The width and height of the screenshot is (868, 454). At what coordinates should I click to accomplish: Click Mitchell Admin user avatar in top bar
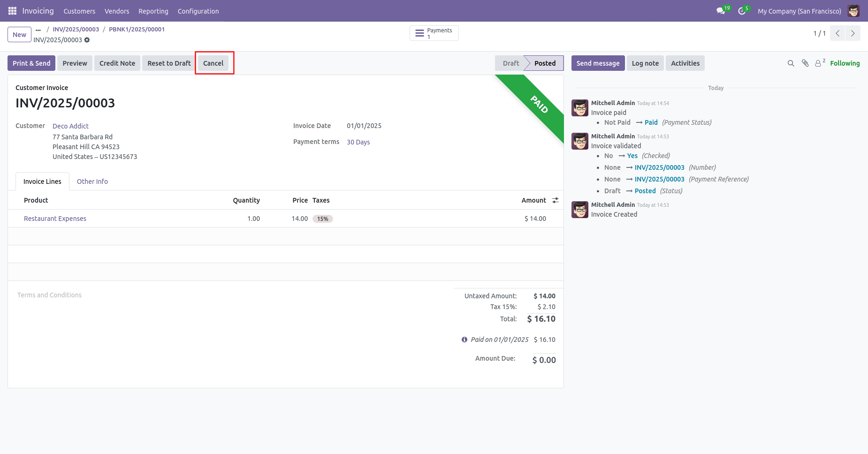[x=853, y=11]
